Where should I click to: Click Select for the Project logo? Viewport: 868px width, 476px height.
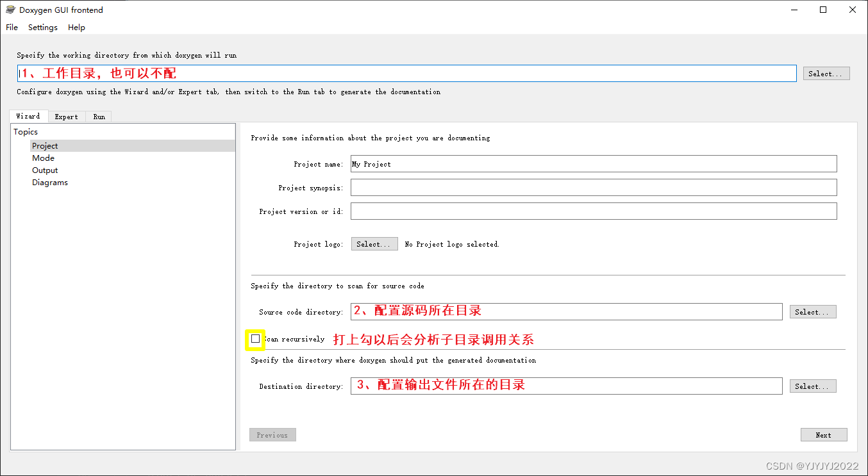click(x=374, y=243)
